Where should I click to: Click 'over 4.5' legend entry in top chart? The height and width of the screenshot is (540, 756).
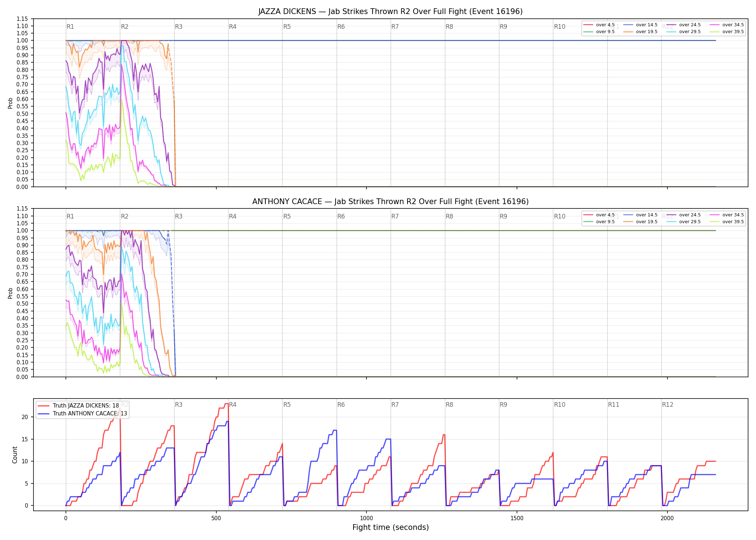[x=599, y=25]
